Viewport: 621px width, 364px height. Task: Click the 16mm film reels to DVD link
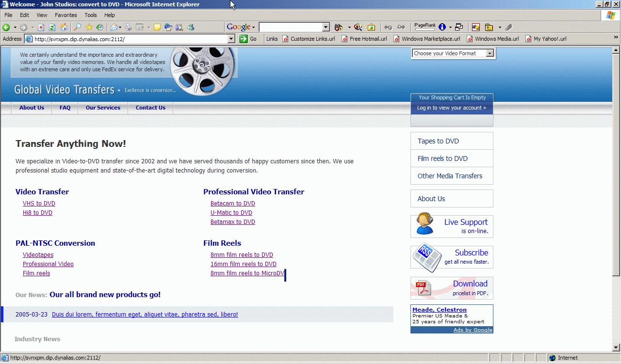(243, 264)
